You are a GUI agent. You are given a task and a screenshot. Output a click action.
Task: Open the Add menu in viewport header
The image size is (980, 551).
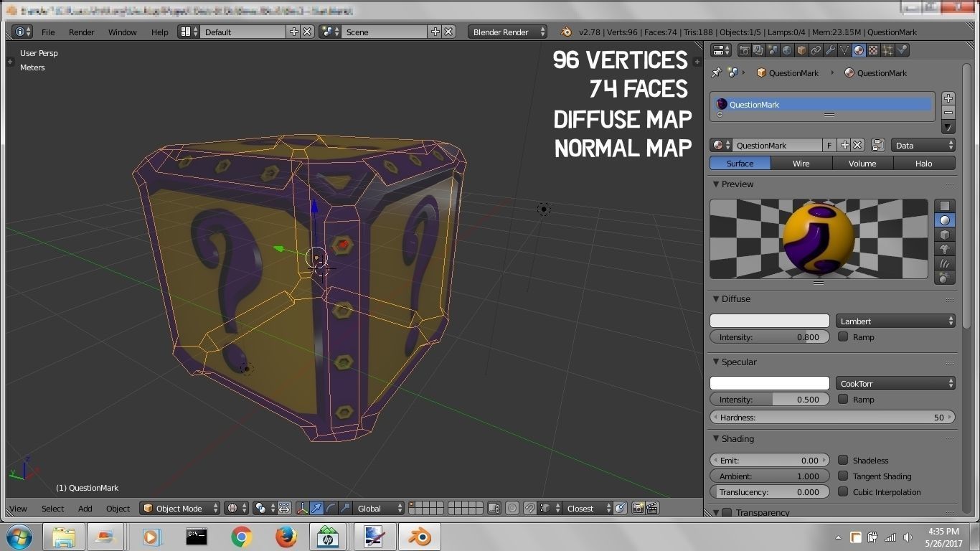click(x=85, y=508)
